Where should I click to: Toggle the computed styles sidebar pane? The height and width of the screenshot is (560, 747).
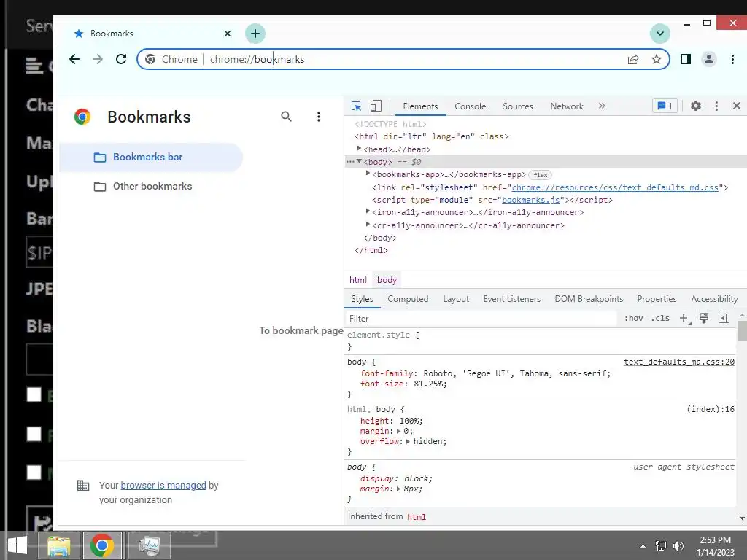(x=724, y=318)
